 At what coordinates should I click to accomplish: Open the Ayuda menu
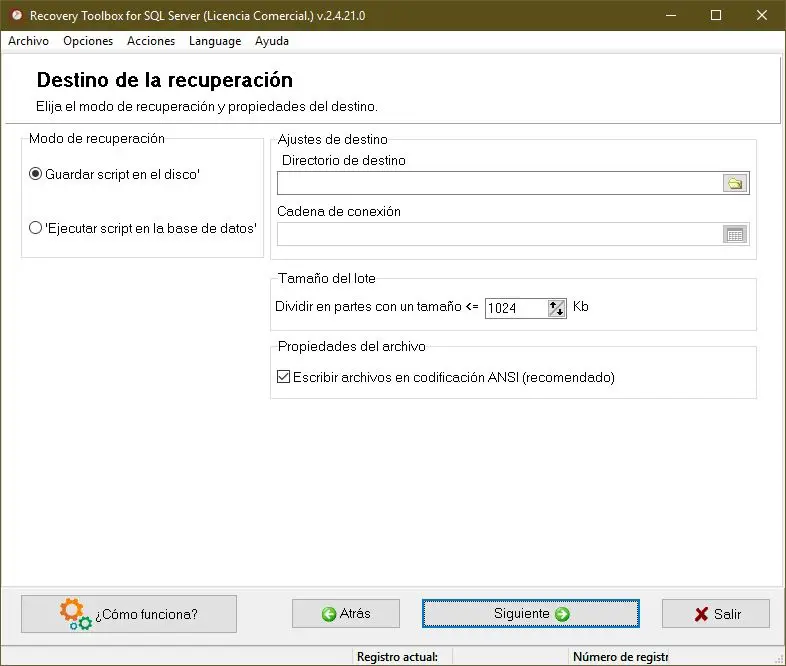point(272,41)
